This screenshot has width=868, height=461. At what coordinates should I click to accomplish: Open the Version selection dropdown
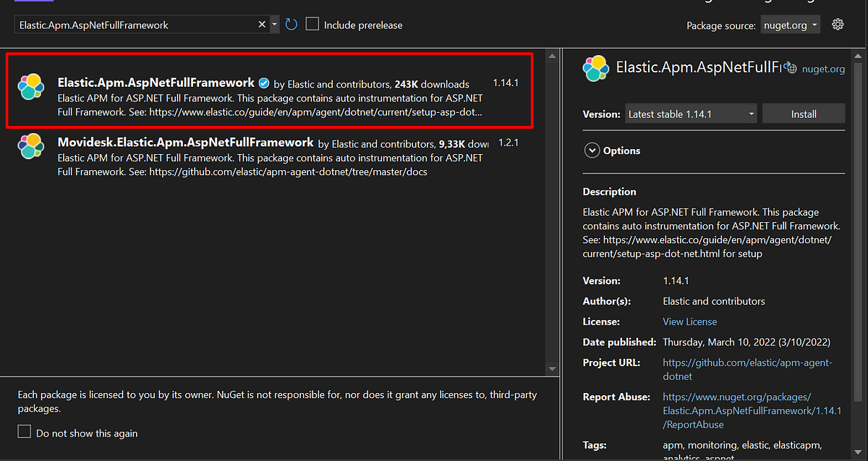click(690, 113)
